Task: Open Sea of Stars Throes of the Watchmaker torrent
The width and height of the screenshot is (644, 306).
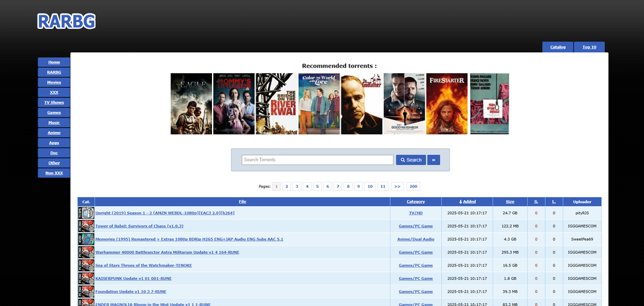Action: [x=144, y=265]
